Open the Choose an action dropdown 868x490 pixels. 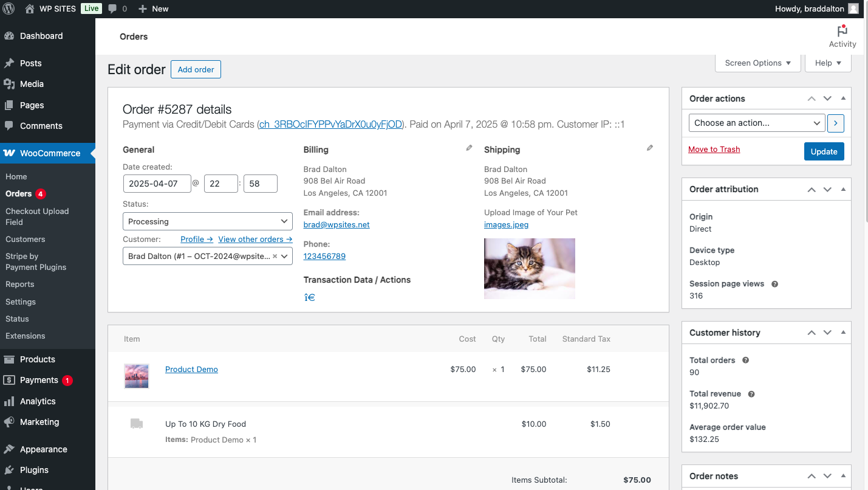coord(756,123)
